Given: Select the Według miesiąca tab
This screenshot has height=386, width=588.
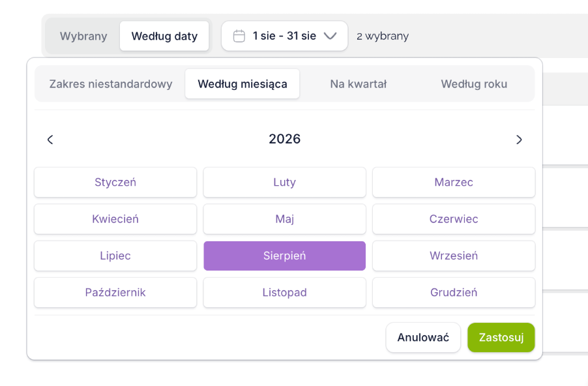Looking at the screenshot, I should coord(243,83).
